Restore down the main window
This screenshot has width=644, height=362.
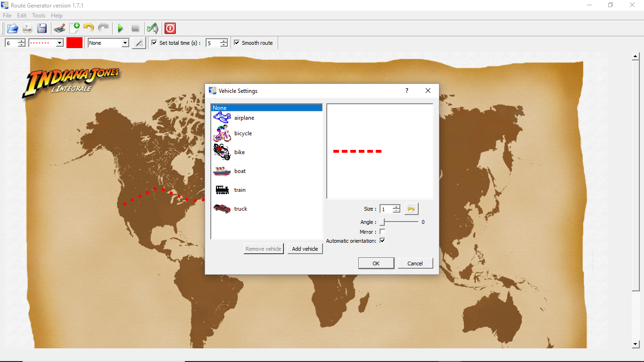click(x=611, y=5)
